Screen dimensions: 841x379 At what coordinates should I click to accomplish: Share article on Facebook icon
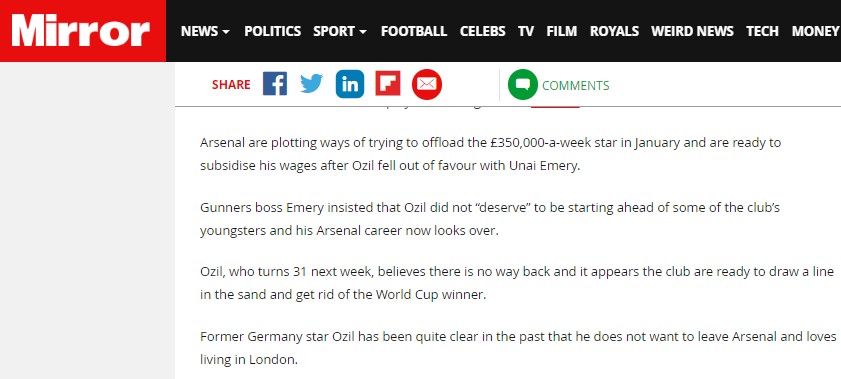tap(275, 84)
